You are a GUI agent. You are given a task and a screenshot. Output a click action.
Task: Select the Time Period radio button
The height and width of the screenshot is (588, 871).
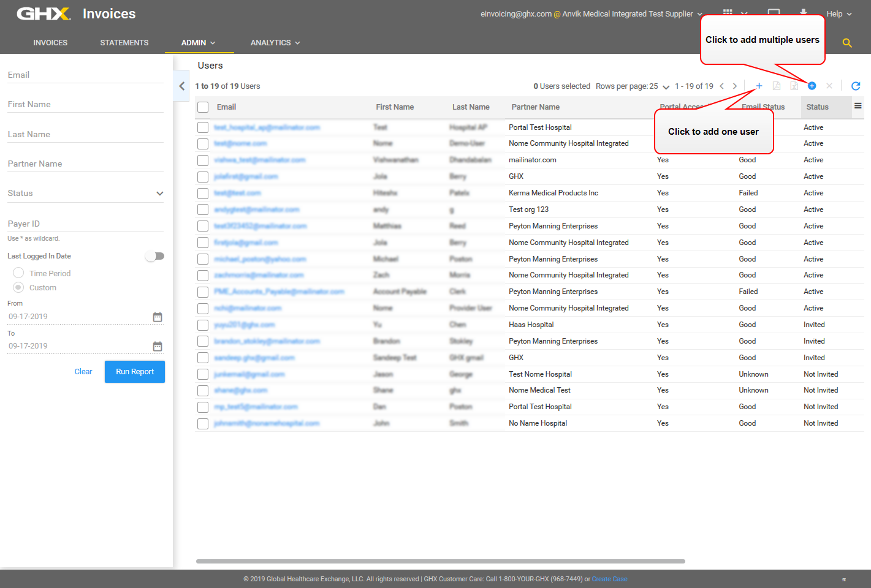click(18, 273)
